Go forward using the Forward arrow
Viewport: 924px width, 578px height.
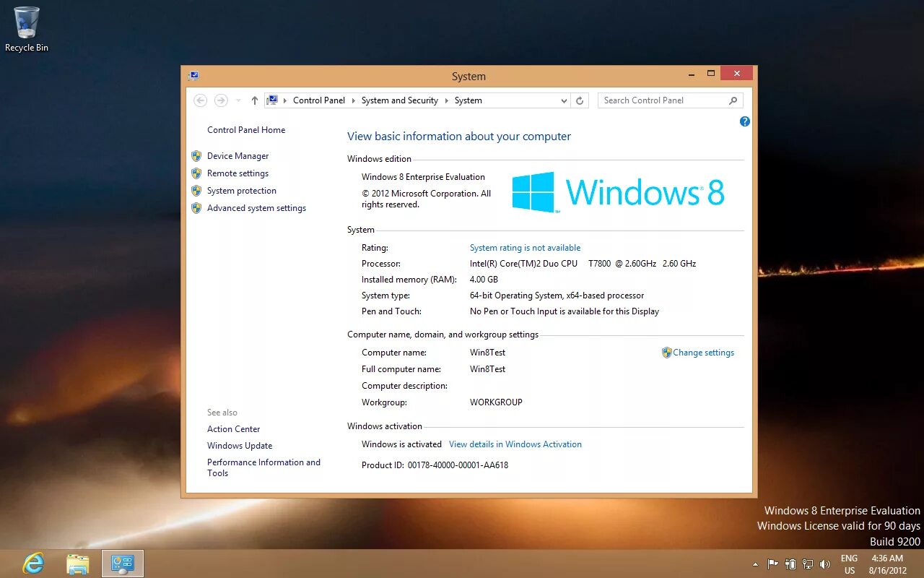[x=221, y=100]
